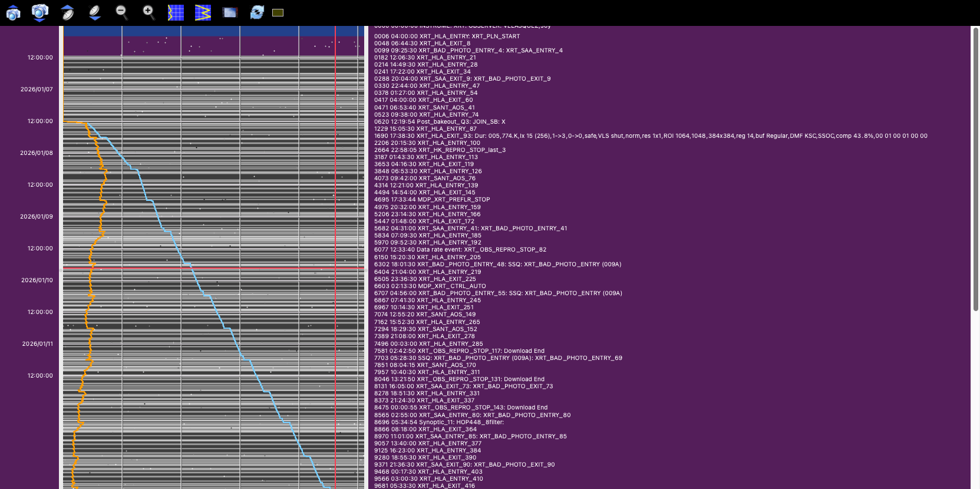Click the dark olive color swatch
The image size is (980, 489).
[278, 12]
